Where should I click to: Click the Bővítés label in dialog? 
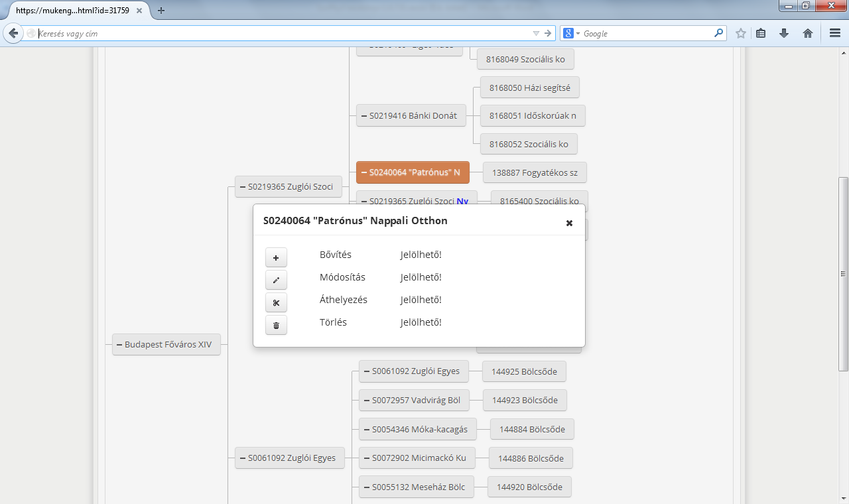[336, 255]
